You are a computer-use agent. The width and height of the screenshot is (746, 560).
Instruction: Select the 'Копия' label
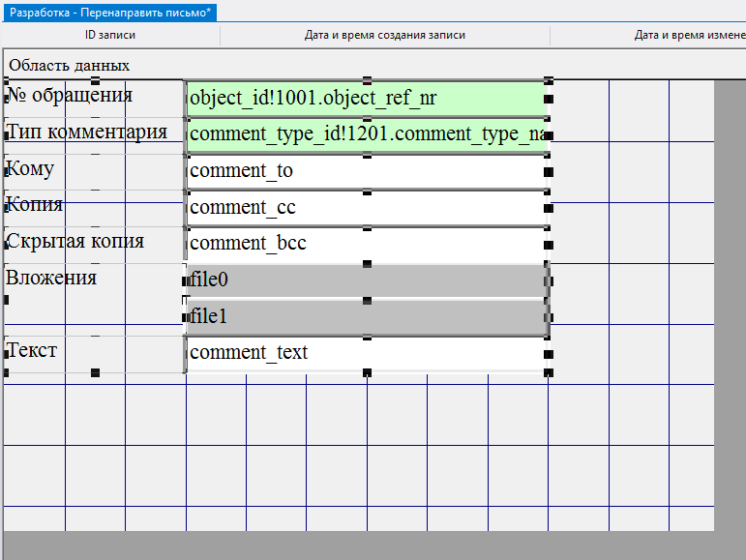pyautogui.click(x=35, y=205)
